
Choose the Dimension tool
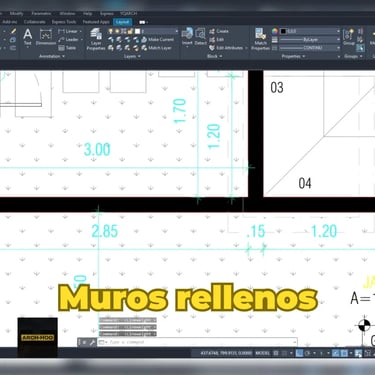click(x=46, y=37)
